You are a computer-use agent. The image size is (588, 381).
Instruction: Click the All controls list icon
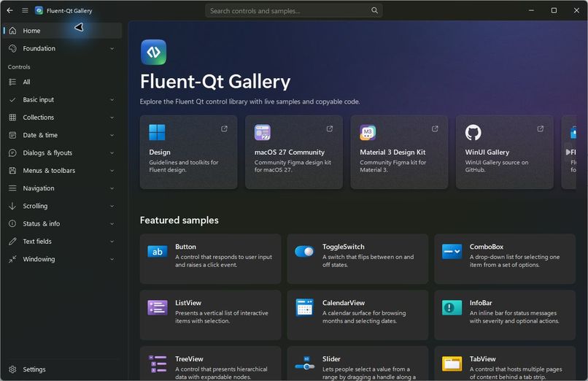coord(12,82)
